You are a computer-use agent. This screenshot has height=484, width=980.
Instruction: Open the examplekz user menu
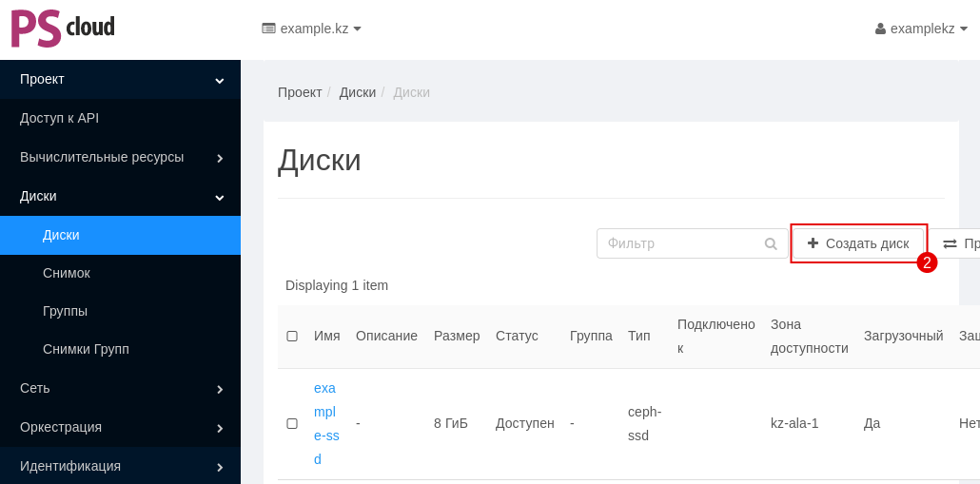point(921,29)
